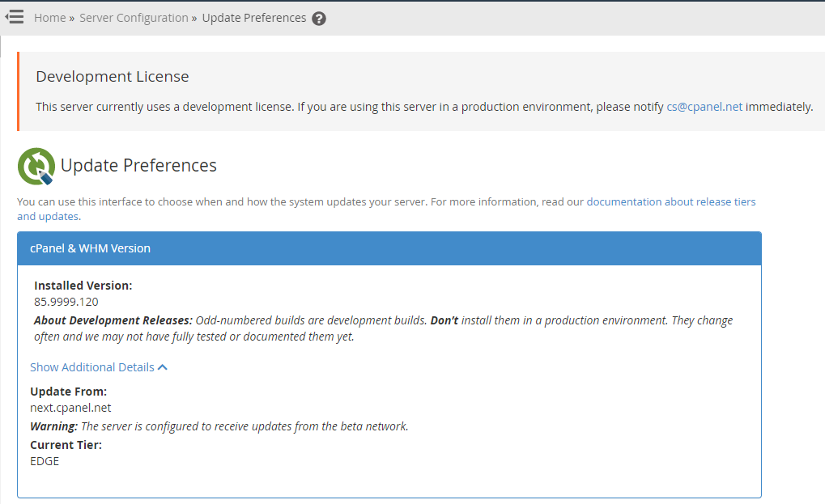Image resolution: width=825 pixels, height=504 pixels.
Task: Open help for Update Preferences
Action: click(319, 19)
